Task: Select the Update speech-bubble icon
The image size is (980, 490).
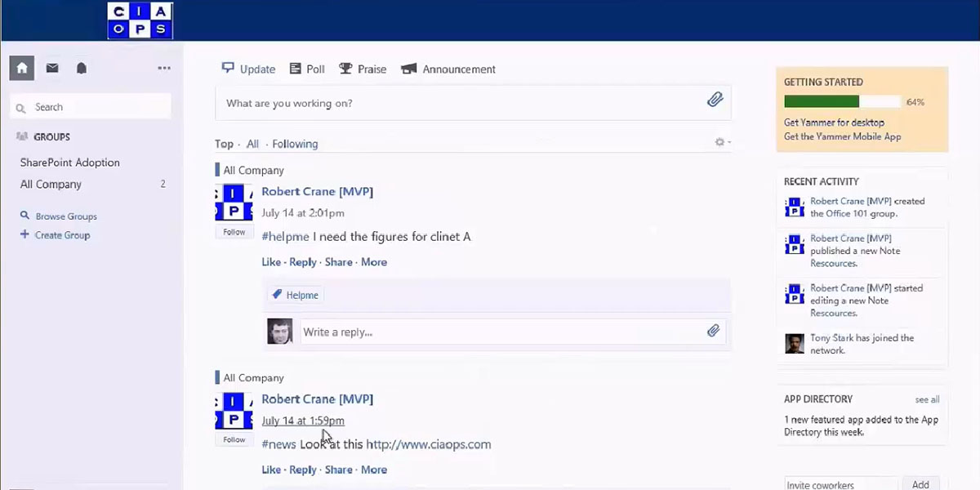Action: 227,69
